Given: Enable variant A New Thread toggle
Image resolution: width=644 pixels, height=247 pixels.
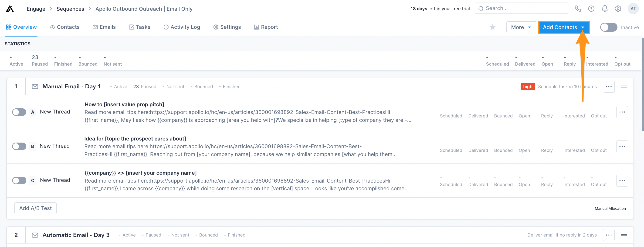Looking at the screenshot, I should pyautogui.click(x=19, y=112).
